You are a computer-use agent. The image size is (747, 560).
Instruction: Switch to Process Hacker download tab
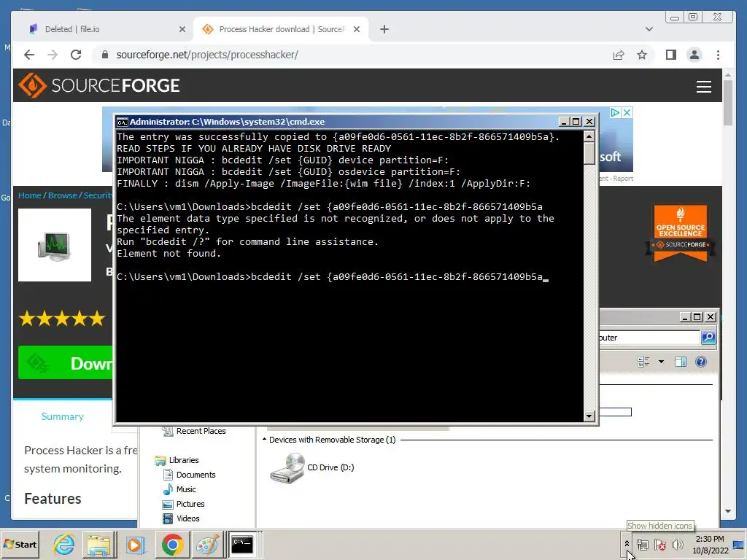pyautogui.click(x=281, y=29)
